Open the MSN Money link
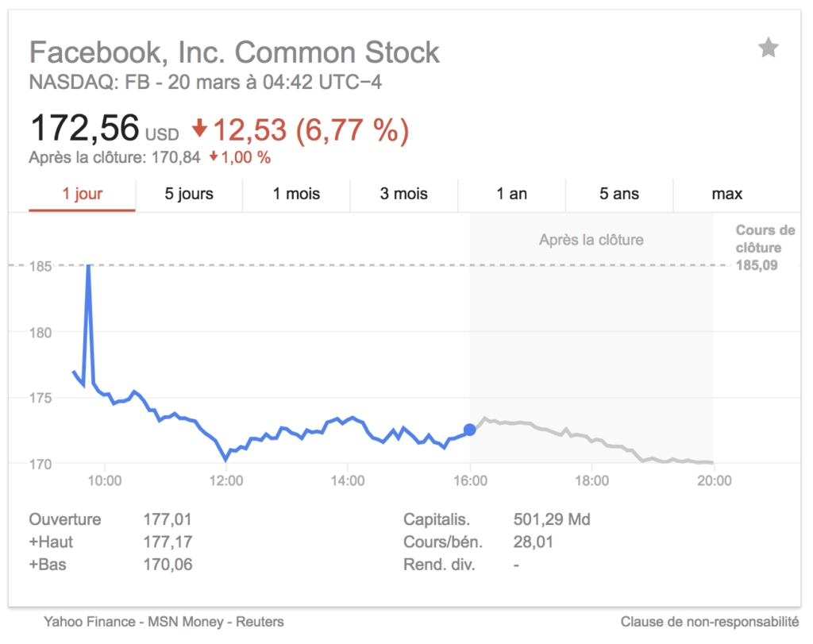 (186, 622)
